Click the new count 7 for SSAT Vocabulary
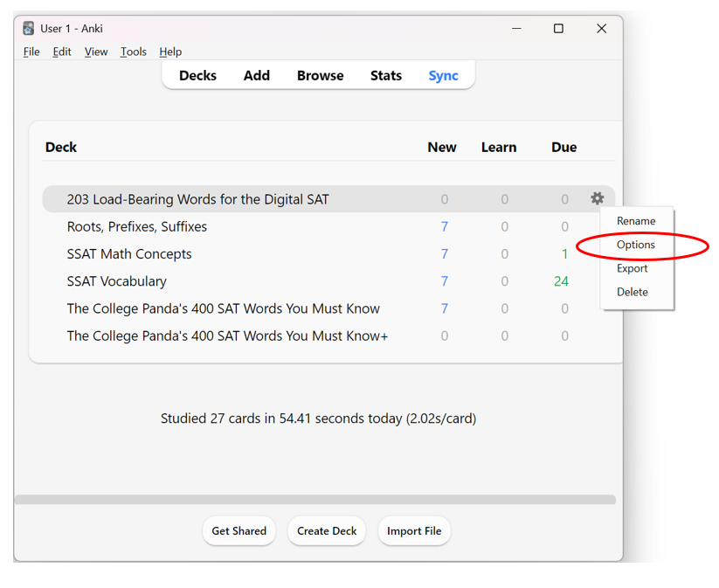Viewport: 719px width, 588px height. pos(445,281)
